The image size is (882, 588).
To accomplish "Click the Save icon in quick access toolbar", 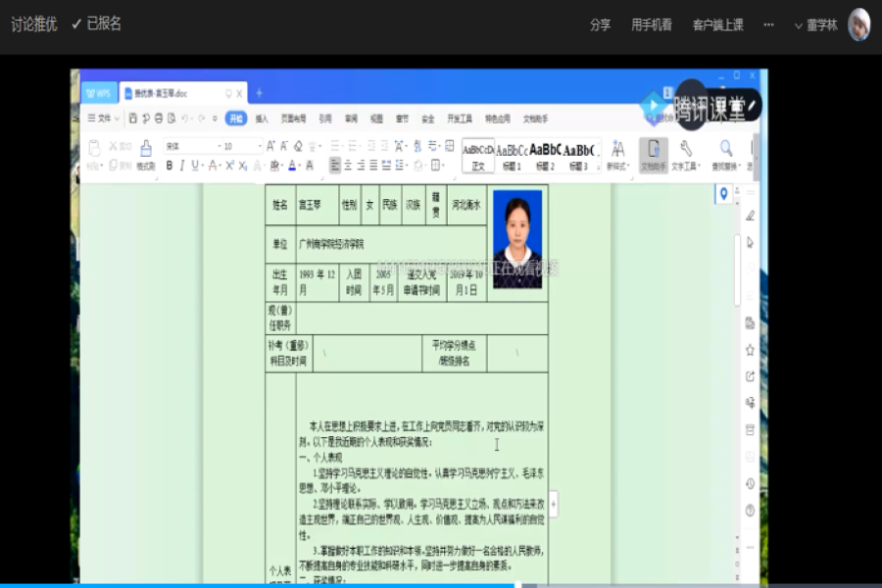I will coord(133,118).
